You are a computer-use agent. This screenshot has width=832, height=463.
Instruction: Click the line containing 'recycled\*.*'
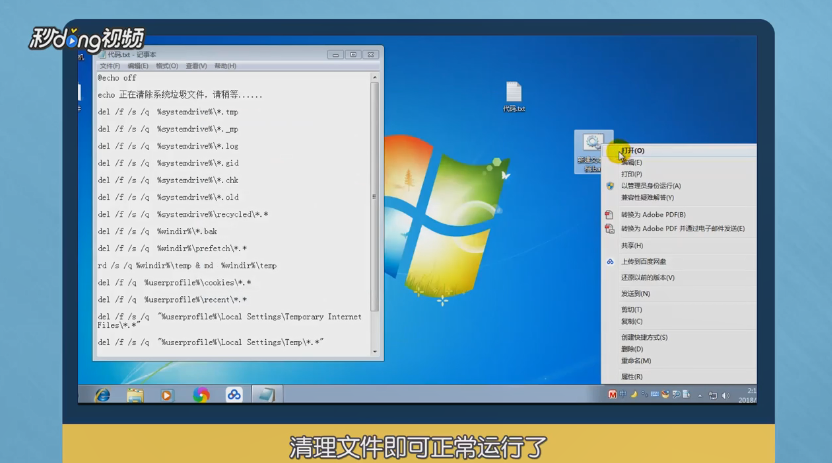[x=183, y=214]
